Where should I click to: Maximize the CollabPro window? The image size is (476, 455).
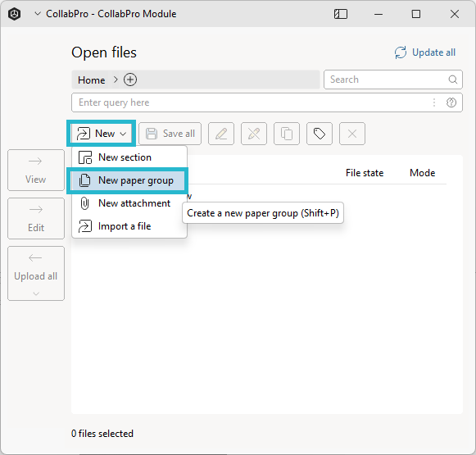click(x=416, y=14)
